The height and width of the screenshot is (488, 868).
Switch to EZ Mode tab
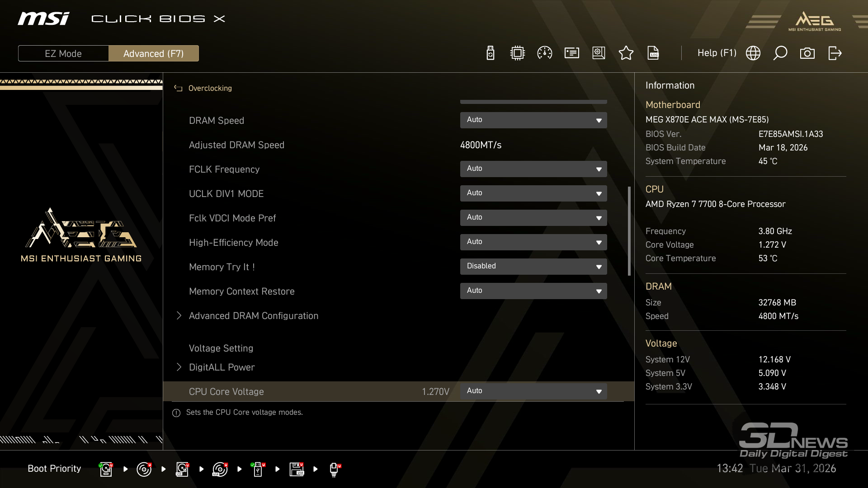pyautogui.click(x=63, y=53)
